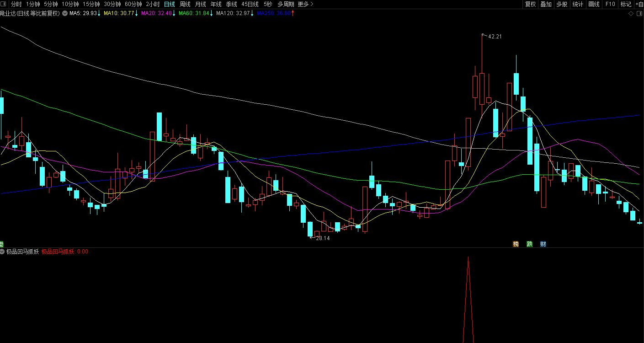Click the small panel icon left of 分时

point(5,4)
